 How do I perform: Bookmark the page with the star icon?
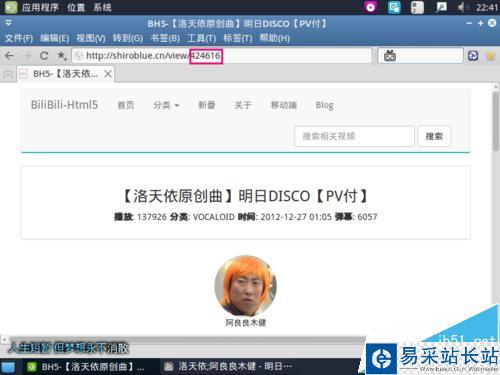(x=62, y=55)
